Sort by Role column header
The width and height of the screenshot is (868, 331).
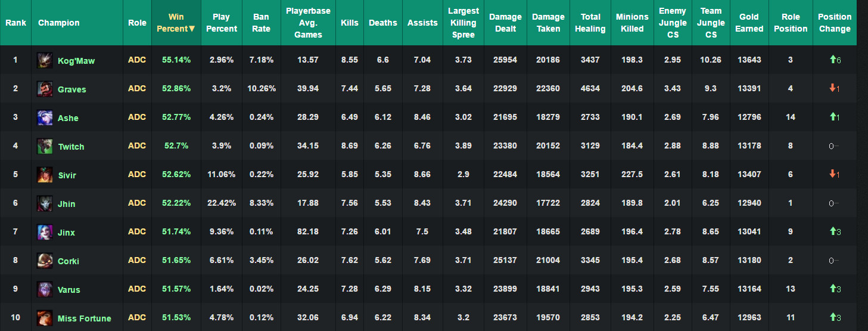[137, 23]
